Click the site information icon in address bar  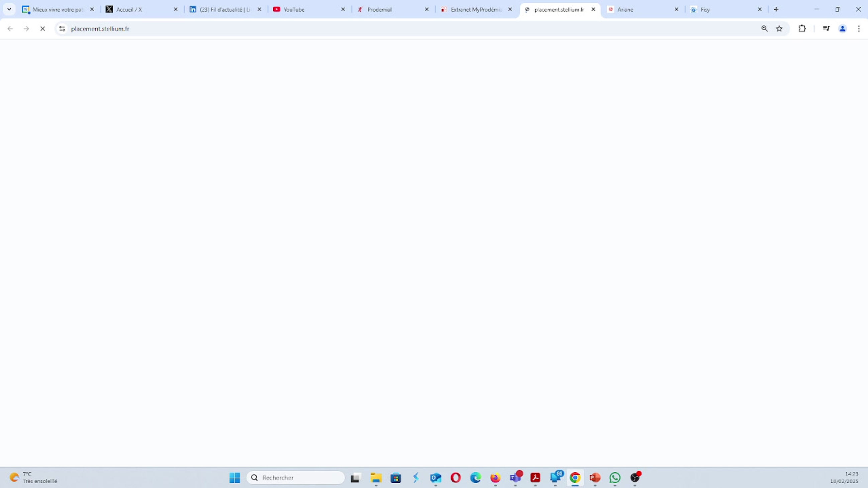click(62, 29)
